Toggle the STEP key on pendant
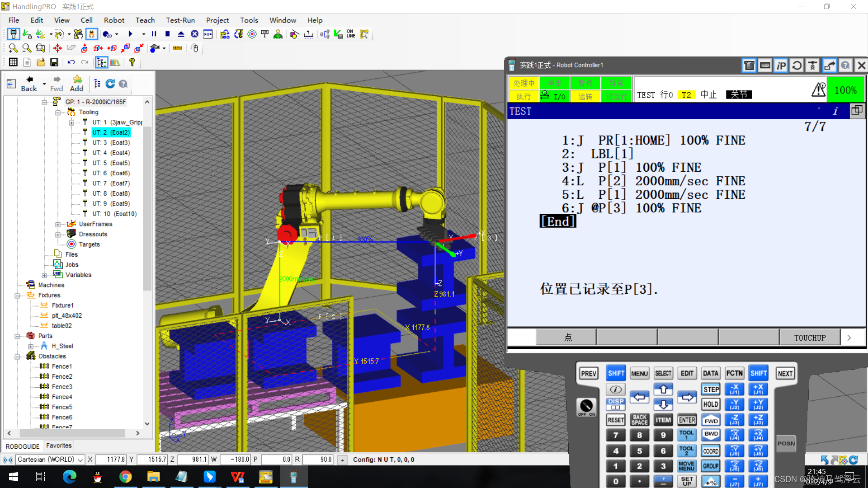This screenshot has height=488, width=868. click(711, 389)
